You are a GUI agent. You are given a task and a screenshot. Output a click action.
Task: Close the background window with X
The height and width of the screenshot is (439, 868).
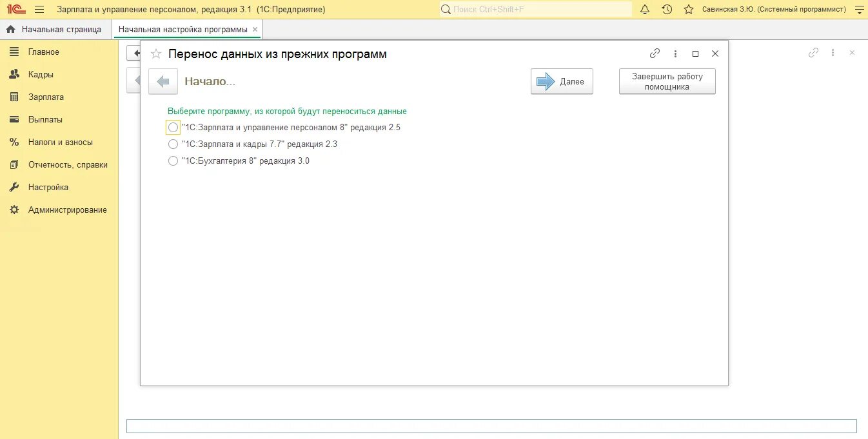click(x=852, y=53)
